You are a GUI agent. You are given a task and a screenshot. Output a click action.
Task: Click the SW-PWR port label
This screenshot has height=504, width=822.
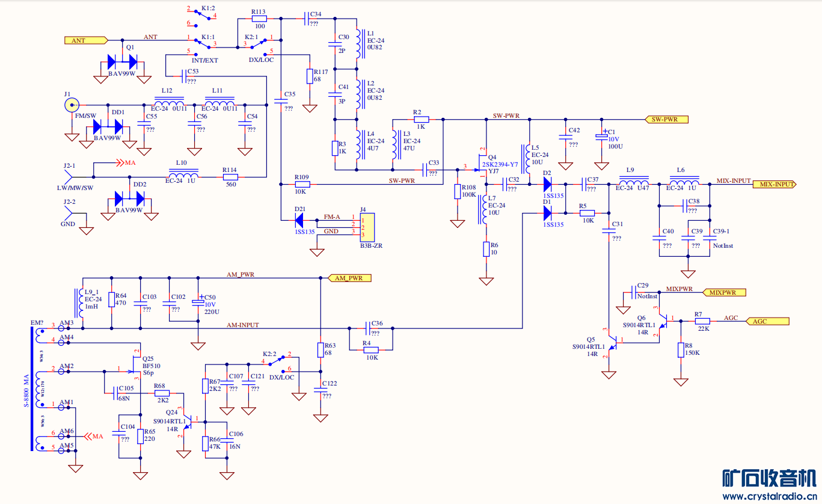tap(666, 119)
